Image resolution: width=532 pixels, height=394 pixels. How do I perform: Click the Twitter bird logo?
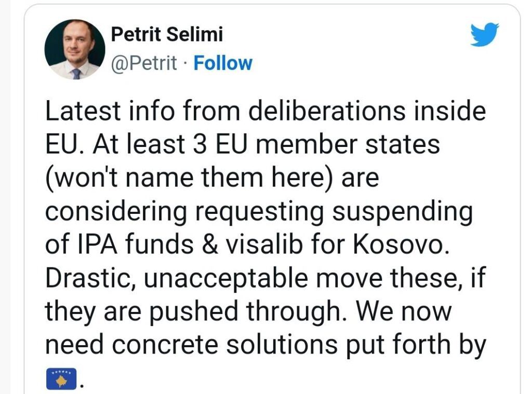(x=484, y=34)
